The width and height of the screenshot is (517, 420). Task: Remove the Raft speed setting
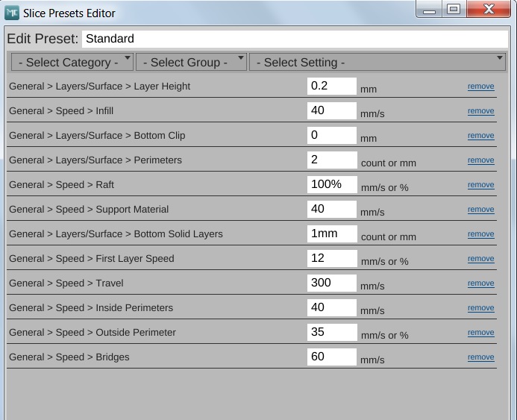tap(480, 185)
